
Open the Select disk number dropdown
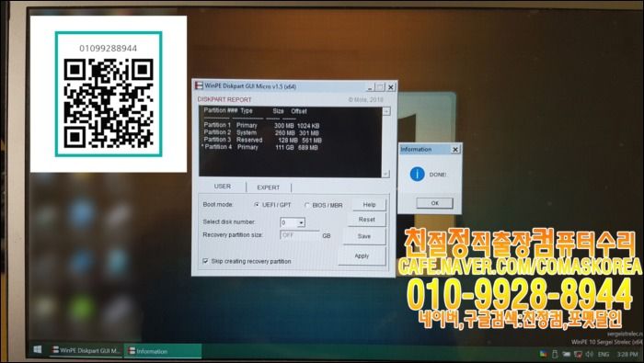pos(301,222)
